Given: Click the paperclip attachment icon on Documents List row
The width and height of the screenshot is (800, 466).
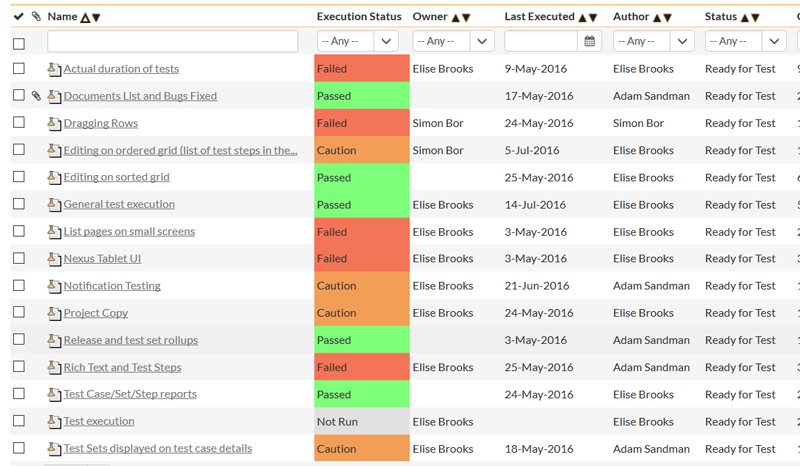Looking at the screenshot, I should (36, 96).
